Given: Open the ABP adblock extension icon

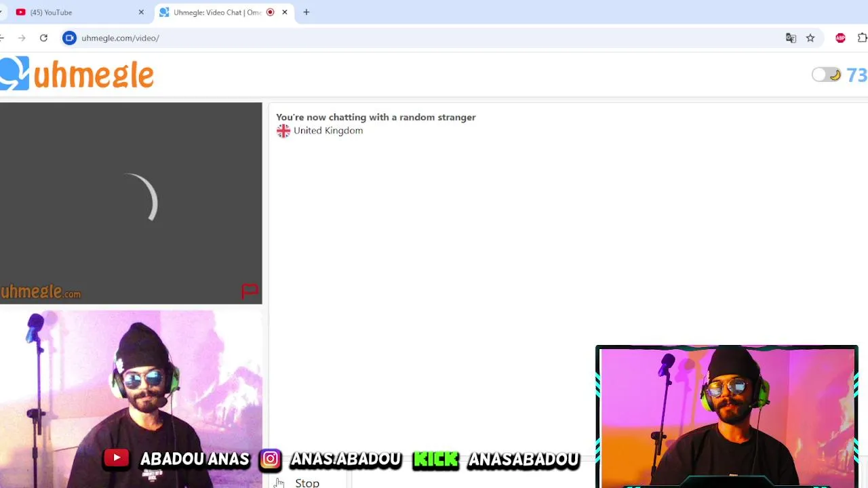Looking at the screenshot, I should pos(840,38).
